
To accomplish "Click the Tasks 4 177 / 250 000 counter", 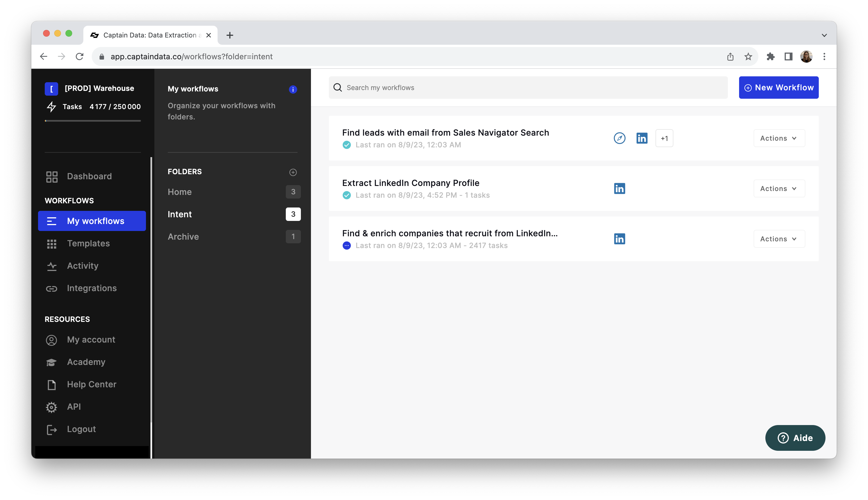I will 102,107.
